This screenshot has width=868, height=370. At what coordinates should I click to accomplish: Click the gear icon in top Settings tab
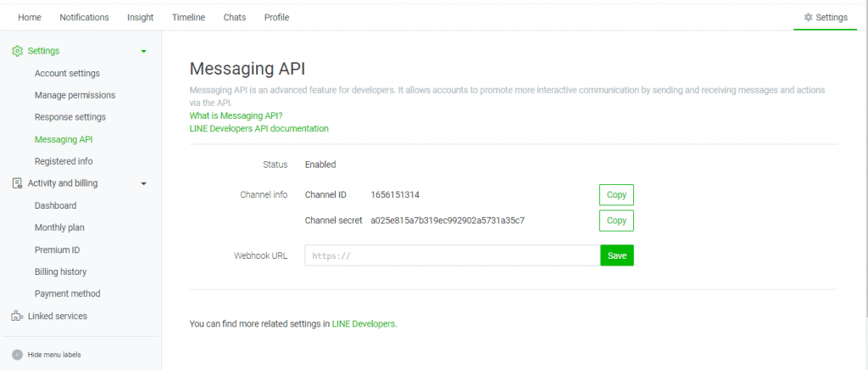tap(808, 17)
